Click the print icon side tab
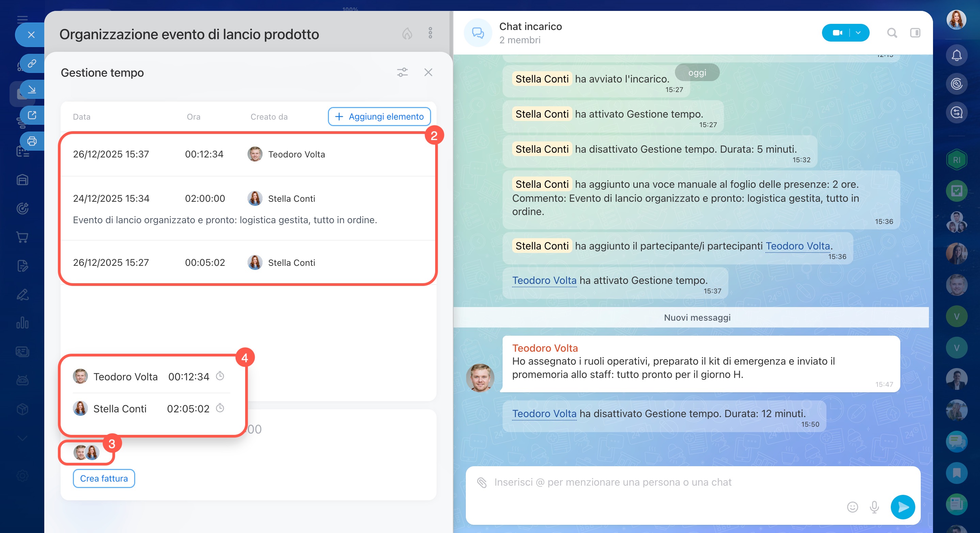The height and width of the screenshot is (533, 980). (32, 141)
